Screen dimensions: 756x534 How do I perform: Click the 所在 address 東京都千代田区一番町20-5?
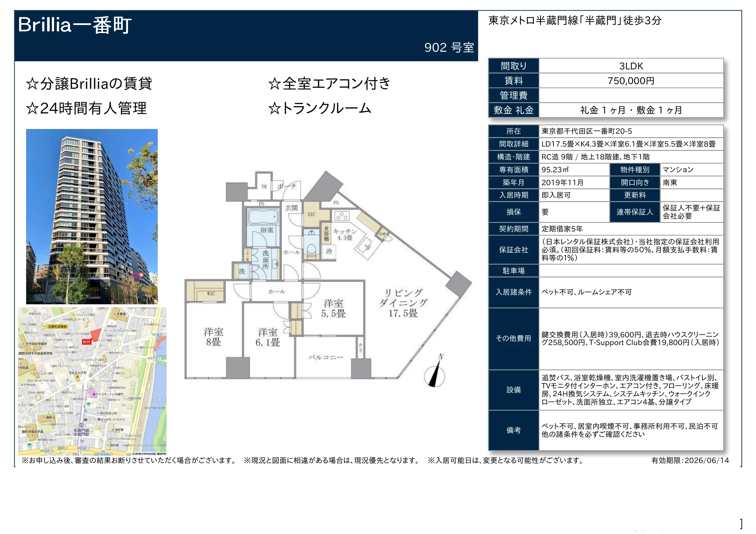pyautogui.click(x=586, y=131)
